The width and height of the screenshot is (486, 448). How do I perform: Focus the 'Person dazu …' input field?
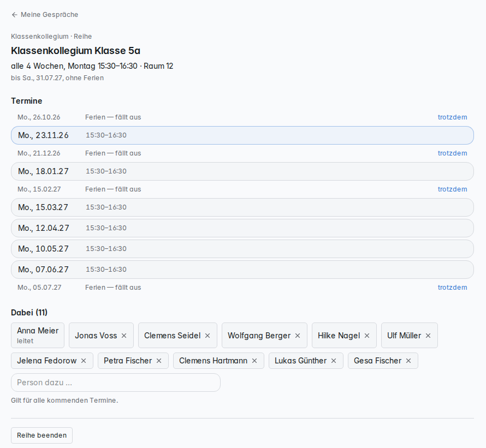point(116,383)
